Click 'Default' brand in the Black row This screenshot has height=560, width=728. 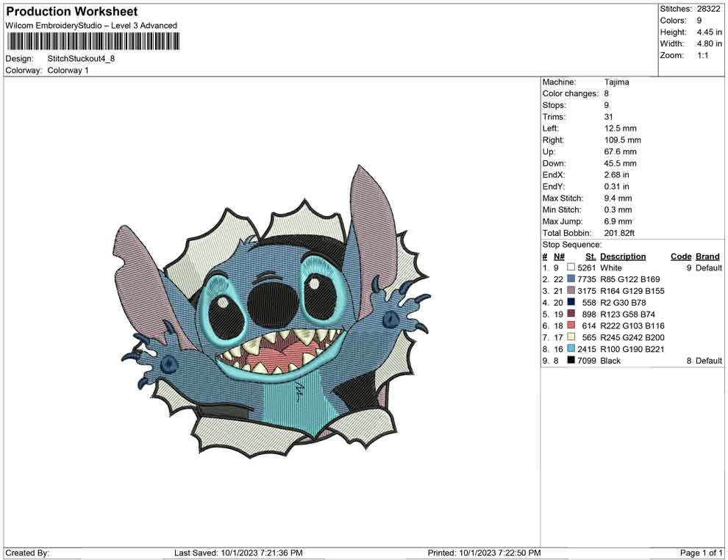coord(708,361)
